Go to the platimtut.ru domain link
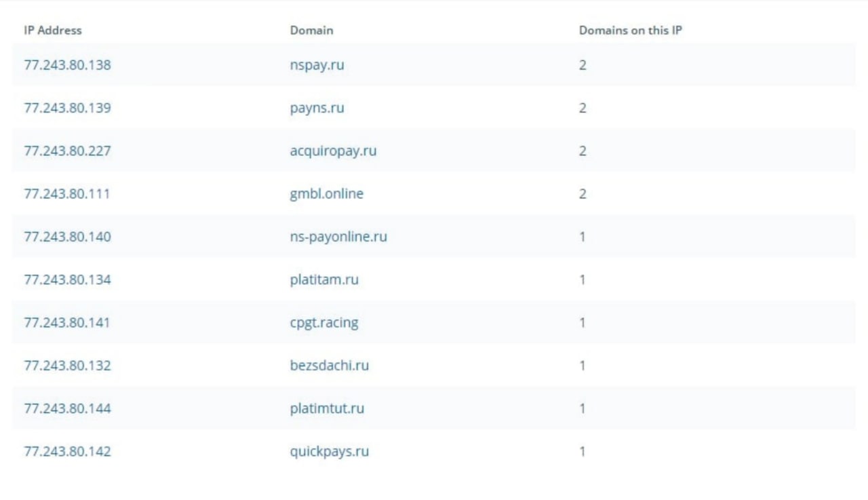Viewport: 868px width, 500px height. coord(327,408)
